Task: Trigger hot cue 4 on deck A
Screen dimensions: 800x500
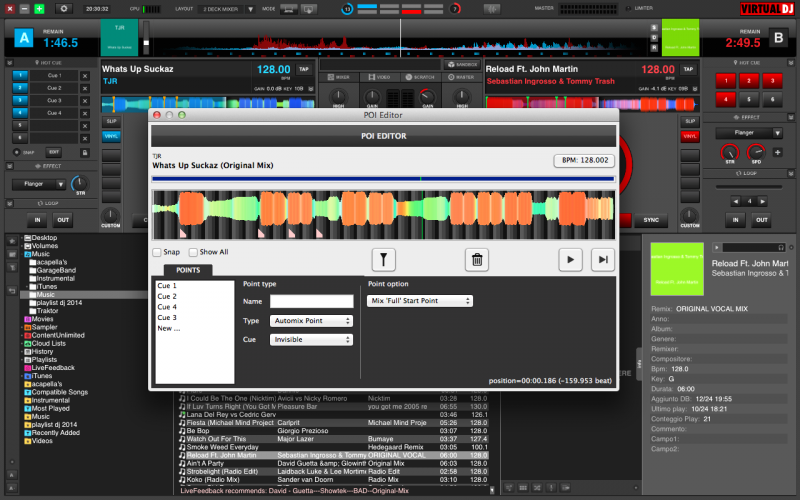Action: point(20,113)
